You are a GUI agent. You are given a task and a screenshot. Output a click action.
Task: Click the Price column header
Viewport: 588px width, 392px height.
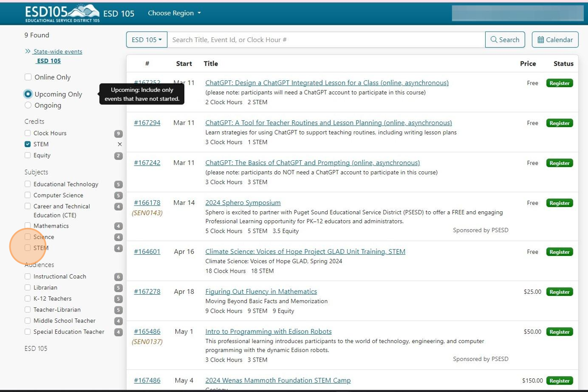click(x=528, y=64)
